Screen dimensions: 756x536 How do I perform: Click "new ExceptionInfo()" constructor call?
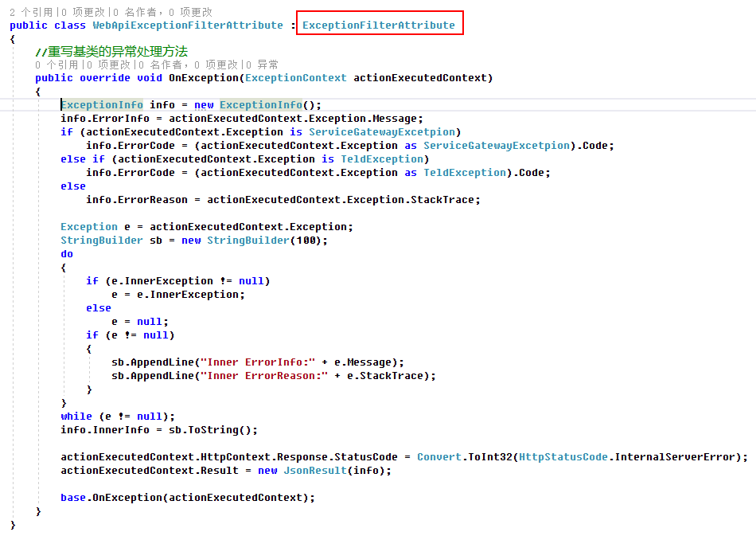pos(255,105)
